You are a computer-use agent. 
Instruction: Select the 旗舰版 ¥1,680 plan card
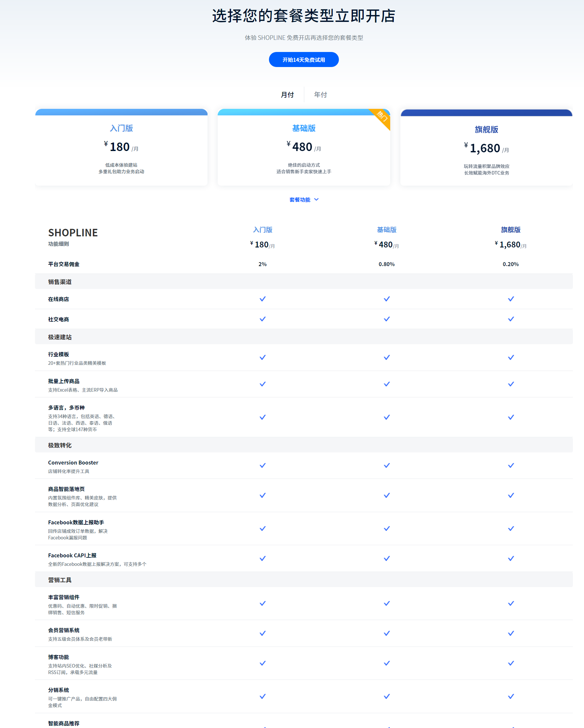(486, 148)
